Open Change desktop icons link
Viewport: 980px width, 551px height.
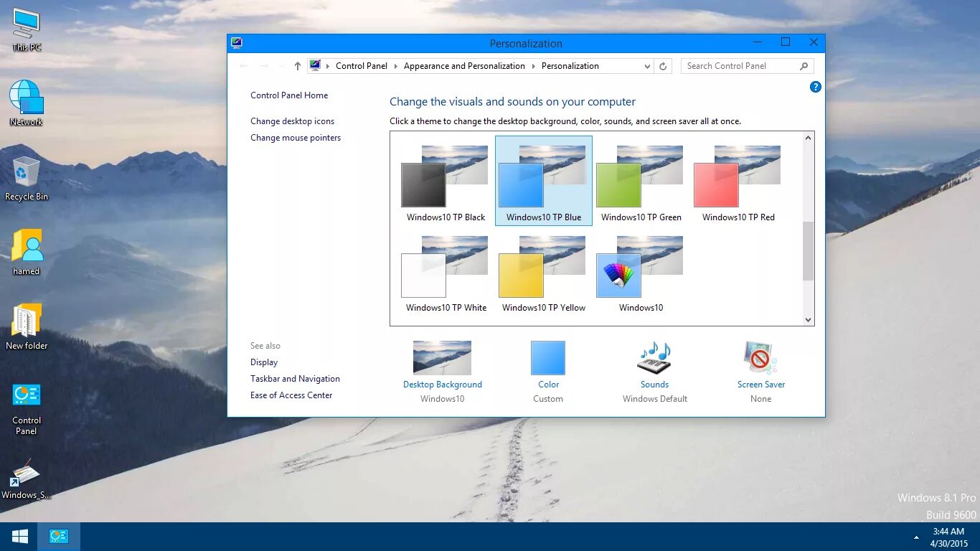coord(292,121)
